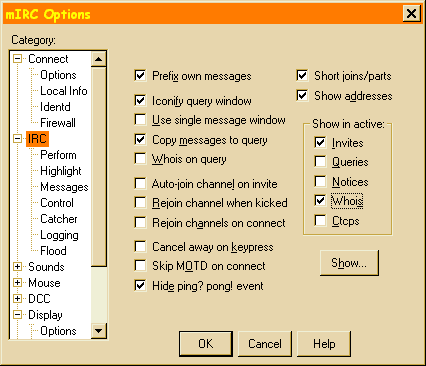Select Mouse in category tree
Image resolution: width=426 pixels, height=366 pixels.
click(x=44, y=283)
